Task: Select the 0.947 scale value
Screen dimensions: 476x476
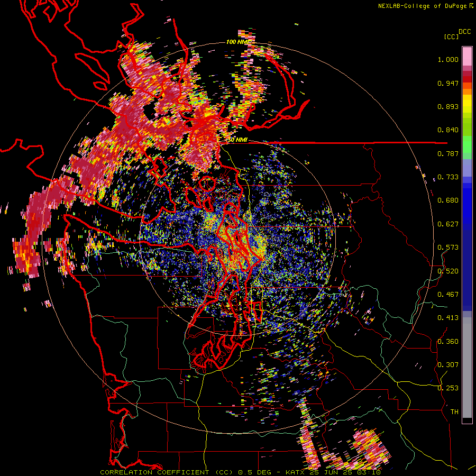Action: [x=448, y=83]
